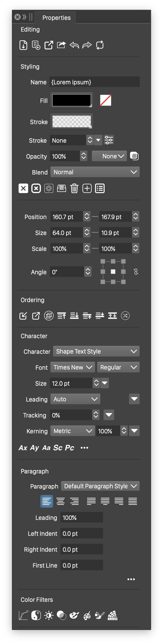Open the stroke settings sliders icon
This screenshot has width=163, height=644.
coord(109,140)
